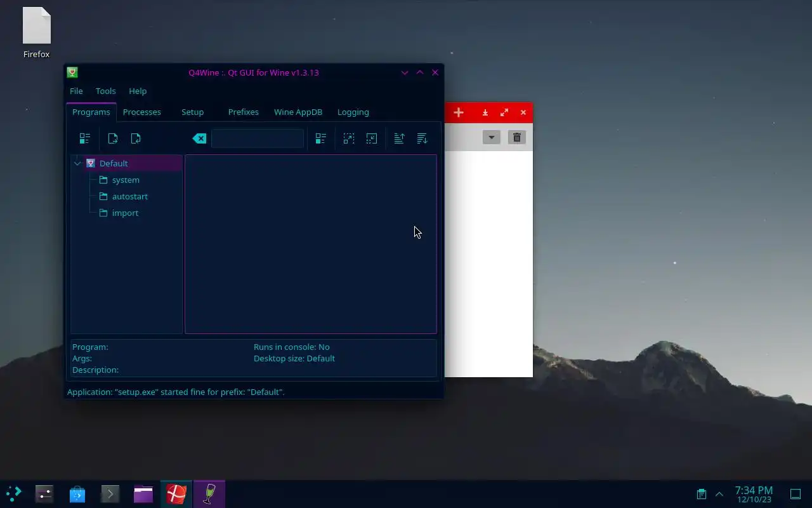The width and height of the screenshot is (812, 508).
Task: Expand the hidden system tray icons arrow
Action: (x=719, y=493)
